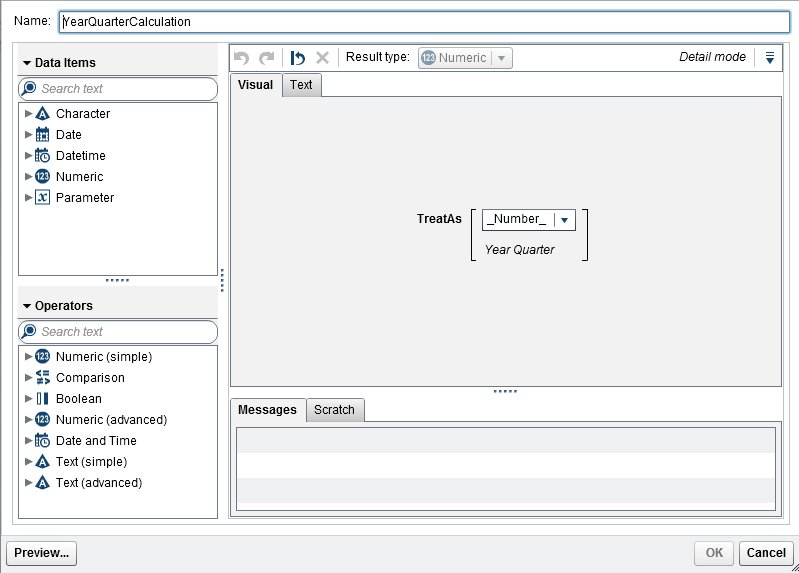This screenshot has height=573, width=799.
Task: Click the Comparison operators icon
Action: click(x=42, y=377)
